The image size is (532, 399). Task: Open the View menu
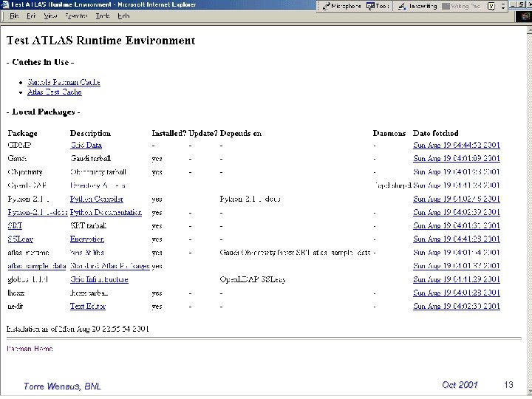(x=50, y=16)
